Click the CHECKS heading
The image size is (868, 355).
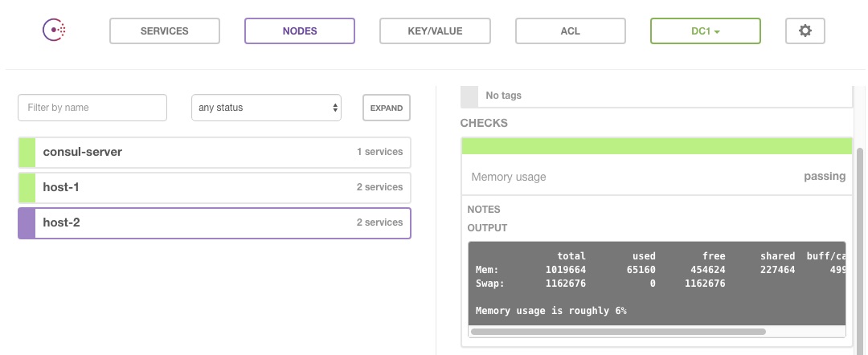(484, 123)
